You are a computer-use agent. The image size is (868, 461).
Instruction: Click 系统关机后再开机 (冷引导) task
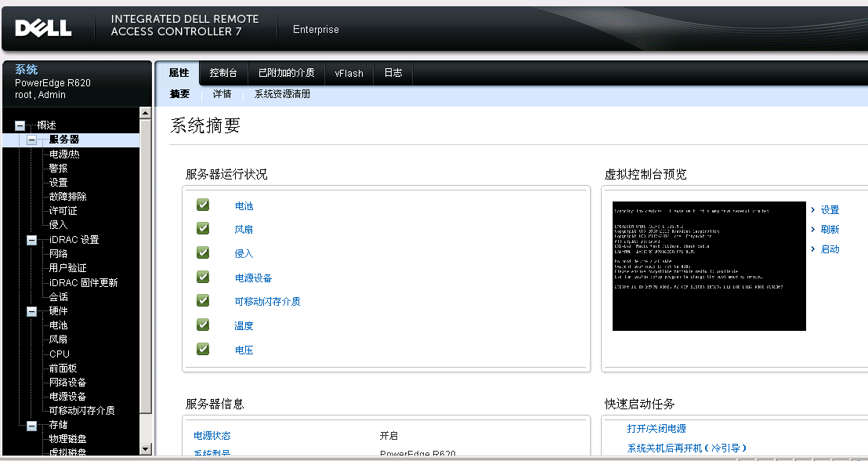point(687,448)
